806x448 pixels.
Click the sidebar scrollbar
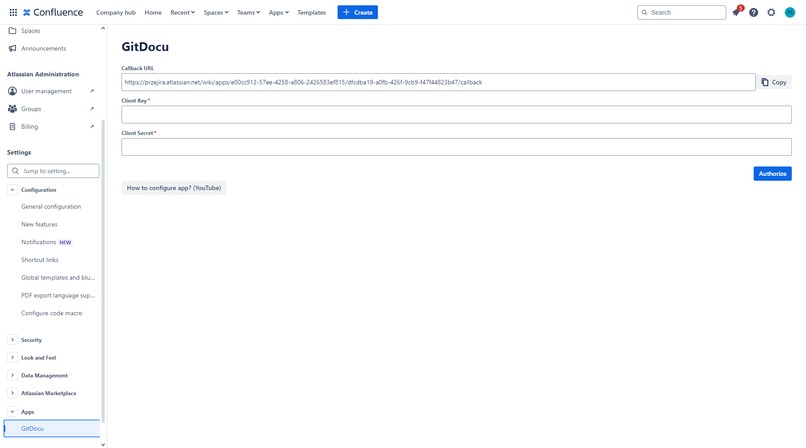click(103, 271)
